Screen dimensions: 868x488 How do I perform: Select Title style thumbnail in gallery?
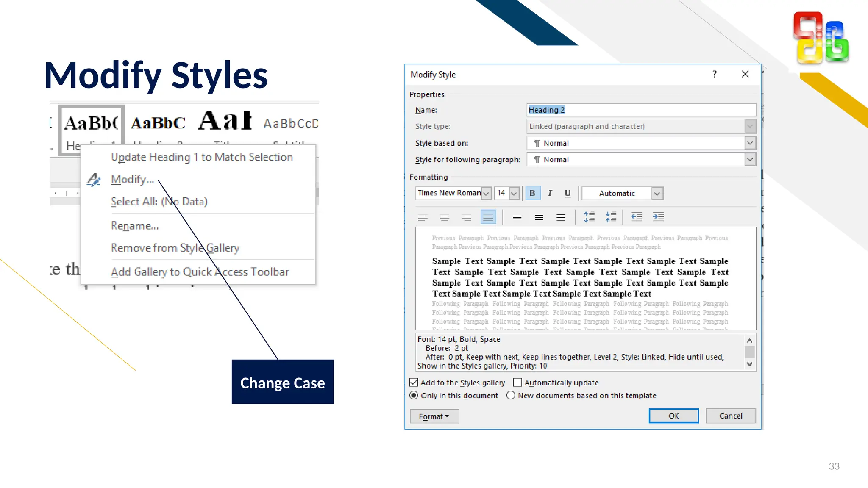[225, 126]
